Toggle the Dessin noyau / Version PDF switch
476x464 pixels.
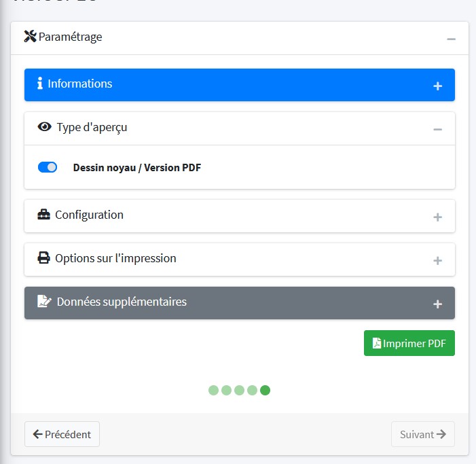click(x=48, y=167)
